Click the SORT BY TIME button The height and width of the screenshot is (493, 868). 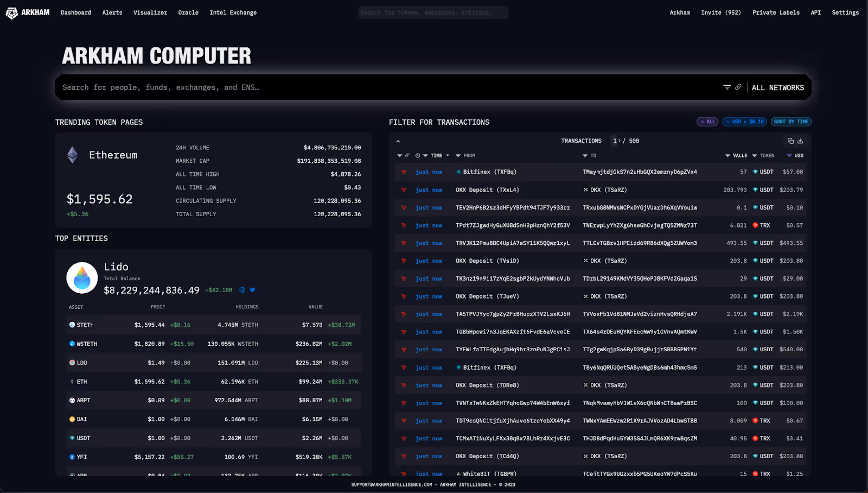click(791, 122)
